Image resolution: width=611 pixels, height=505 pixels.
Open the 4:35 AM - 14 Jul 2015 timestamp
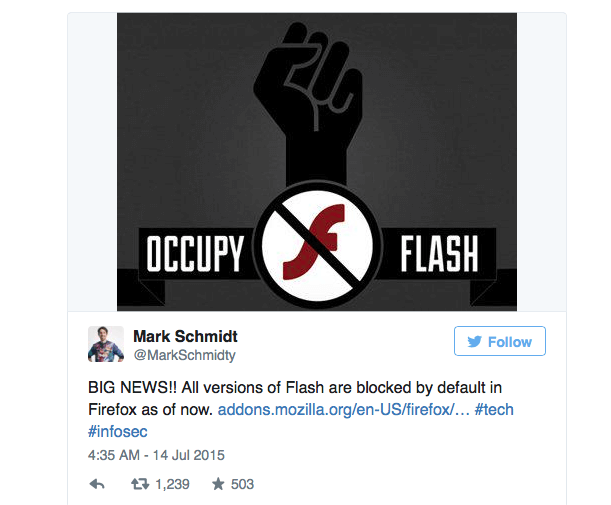point(156,455)
